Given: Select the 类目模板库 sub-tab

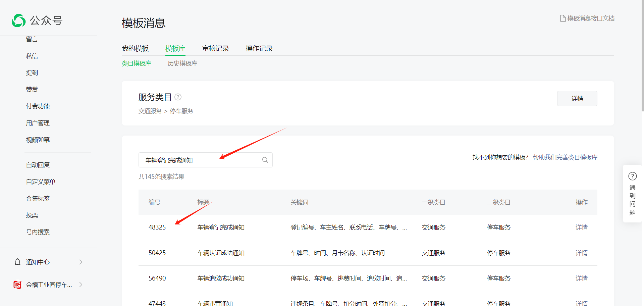Looking at the screenshot, I should click(x=137, y=63).
